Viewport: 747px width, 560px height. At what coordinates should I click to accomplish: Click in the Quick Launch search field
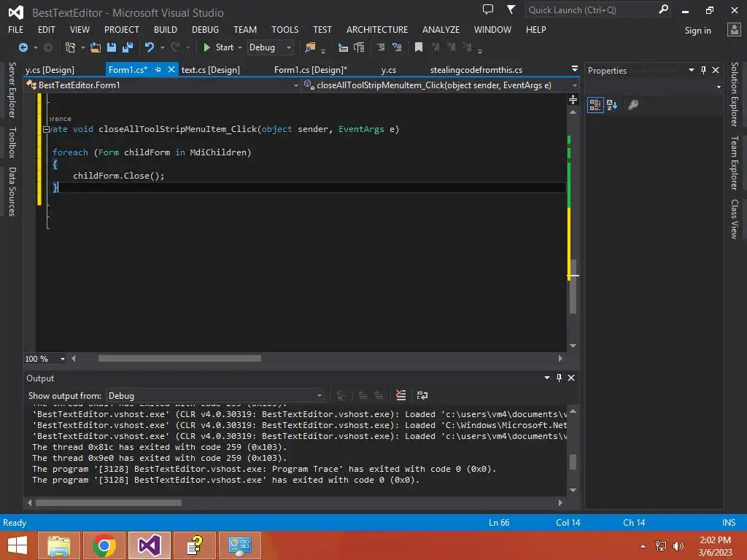pyautogui.click(x=592, y=10)
